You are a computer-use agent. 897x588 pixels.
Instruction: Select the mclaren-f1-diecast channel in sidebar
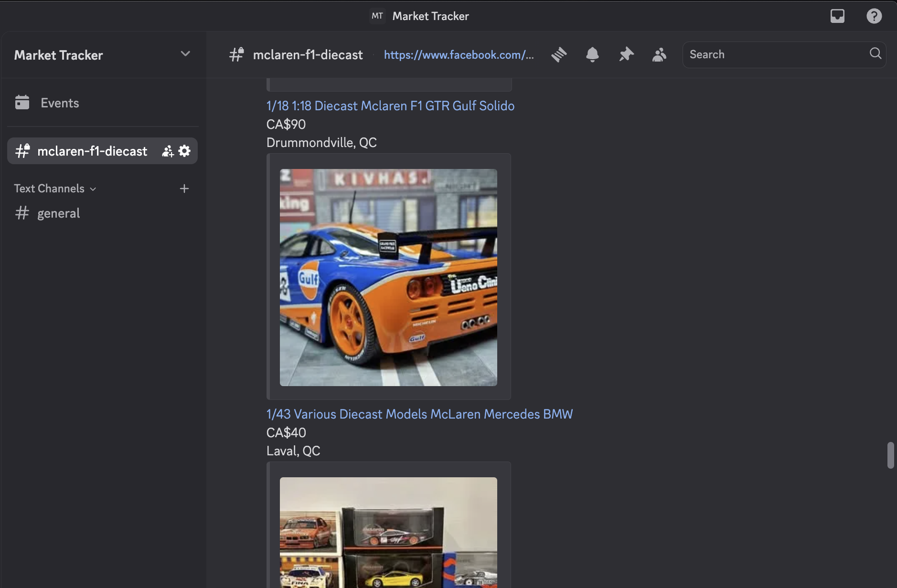[103, 151]
